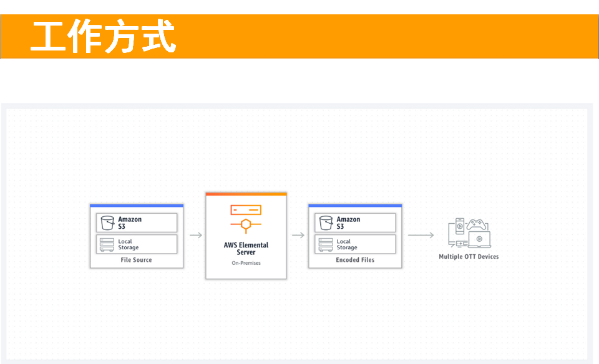Click the AWS Elemental Server icon
Screen dimensions: 599x364
246,219
